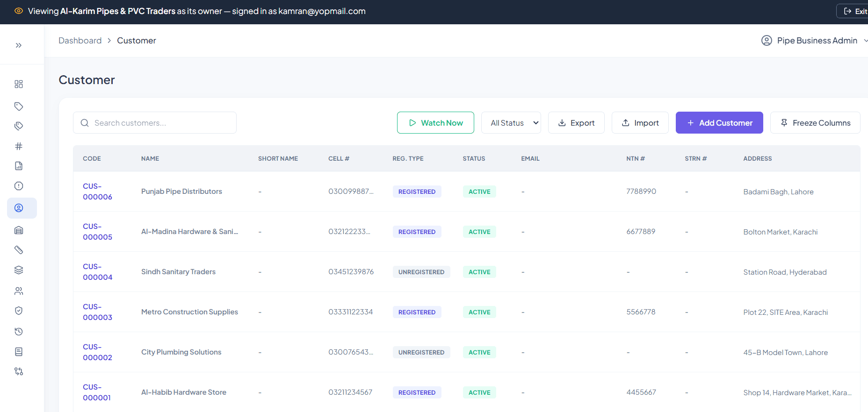Click ACTIVE badge for Metro Construction Supplies
The width and height of the screenshot is (868, 412).
tap(479, 312)
